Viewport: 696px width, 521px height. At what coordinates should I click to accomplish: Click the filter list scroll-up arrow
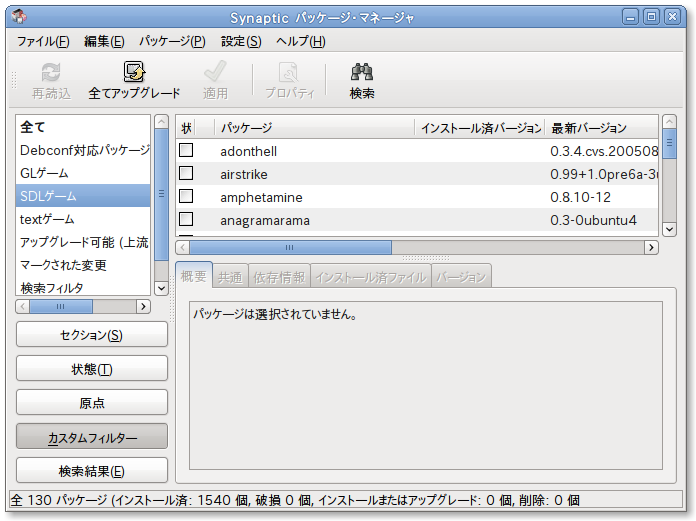tap(162, 122)
